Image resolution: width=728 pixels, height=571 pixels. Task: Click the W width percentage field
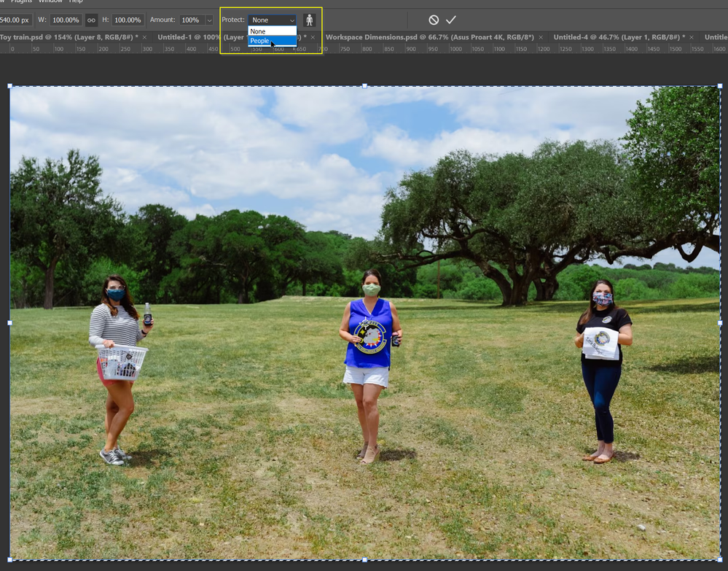click(66, 20)
